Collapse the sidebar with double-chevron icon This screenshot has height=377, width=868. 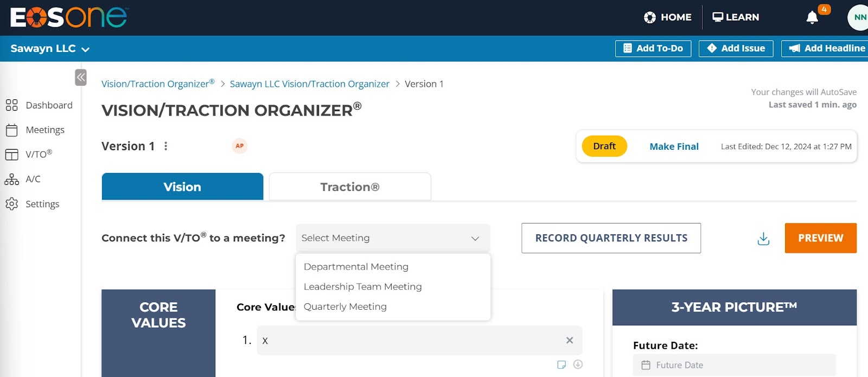click(81, 78)
